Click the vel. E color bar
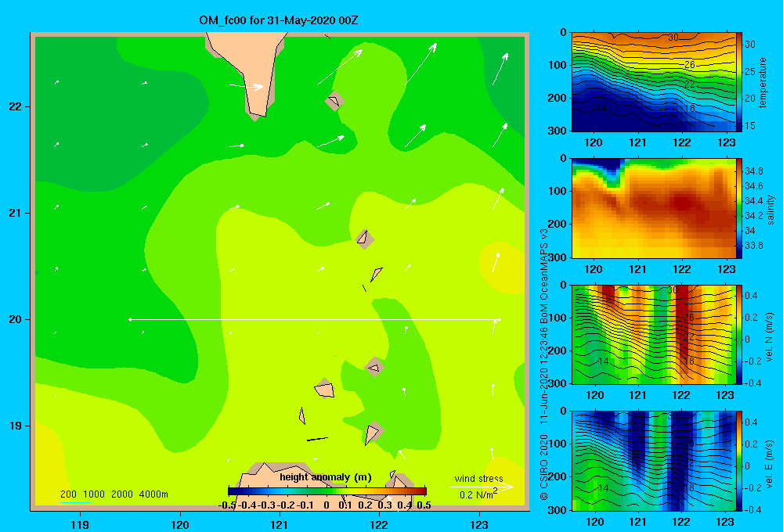 739,461
